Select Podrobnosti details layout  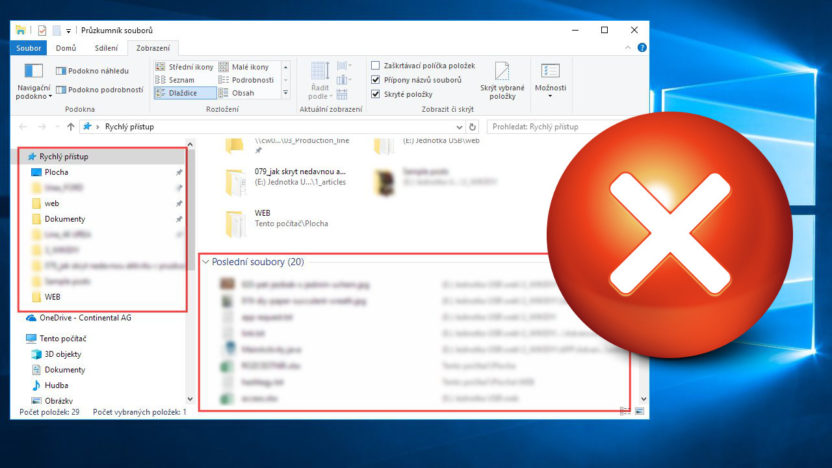point(247,80)
